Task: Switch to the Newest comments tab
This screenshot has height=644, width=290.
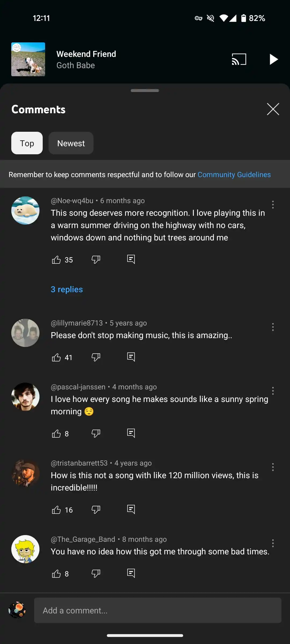Action: [x=71, y=143]
